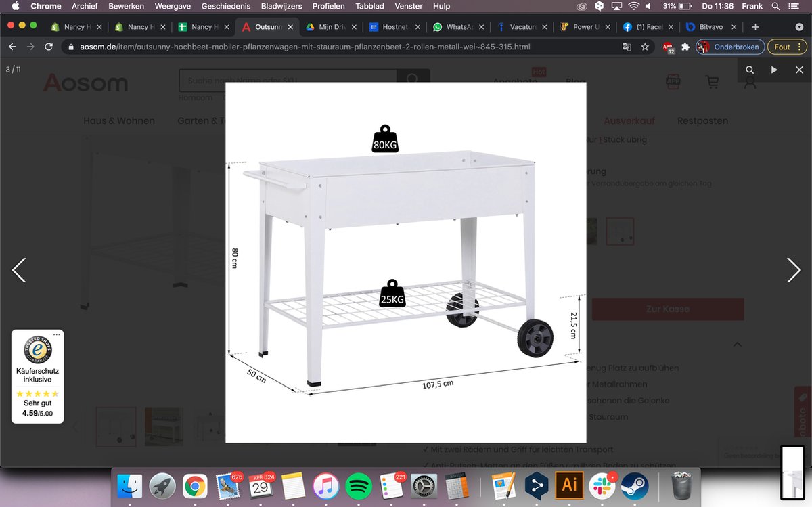The image size is (812, 507).
Task: Expand the Chrome tab search dropdown
Action: [x=799, y=27]
